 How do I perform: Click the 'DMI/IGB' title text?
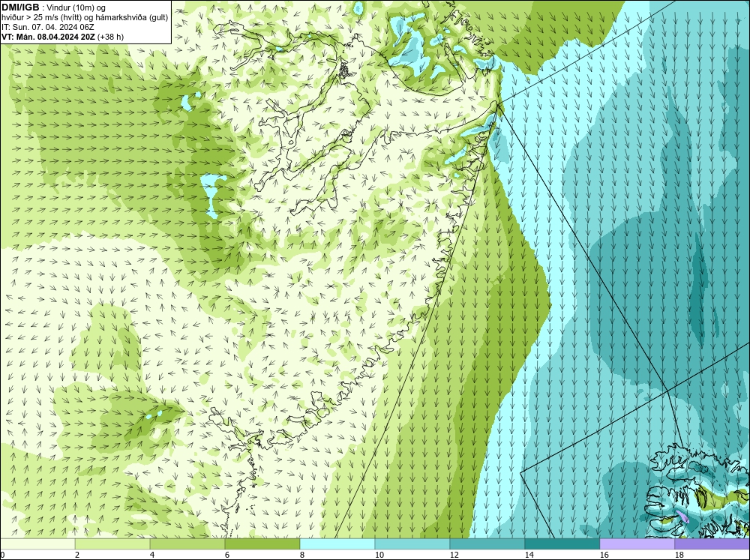coord(20,7)
